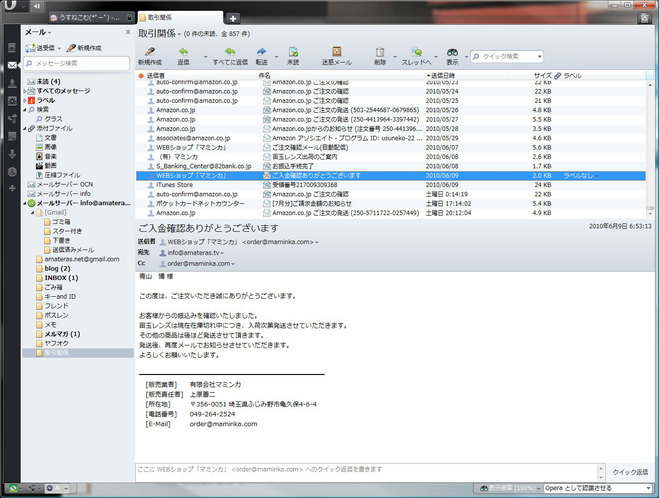
Task: Open the Bookmarks panel in sidebar
Action: [12, 47]
